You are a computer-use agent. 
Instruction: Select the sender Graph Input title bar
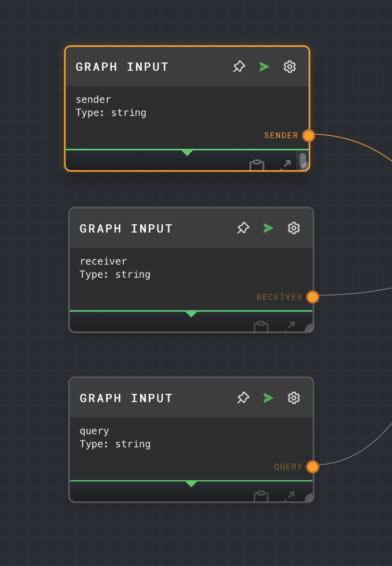[x=187, y=67]
